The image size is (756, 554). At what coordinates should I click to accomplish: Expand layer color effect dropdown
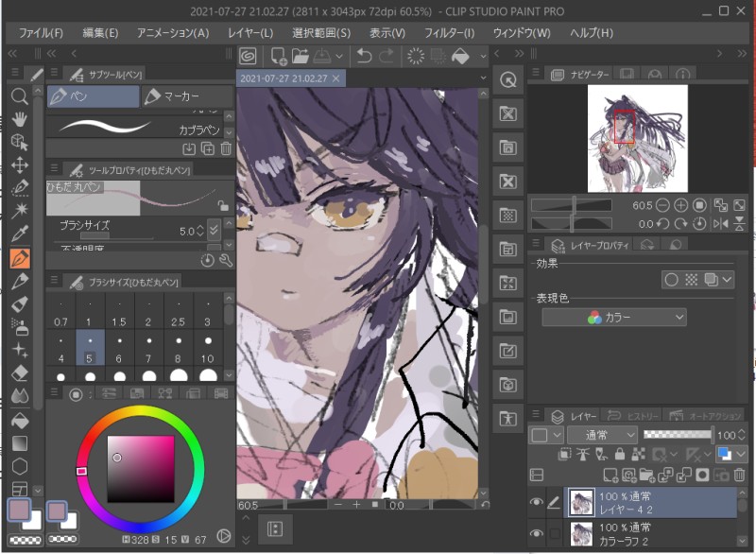click(727, 280)
